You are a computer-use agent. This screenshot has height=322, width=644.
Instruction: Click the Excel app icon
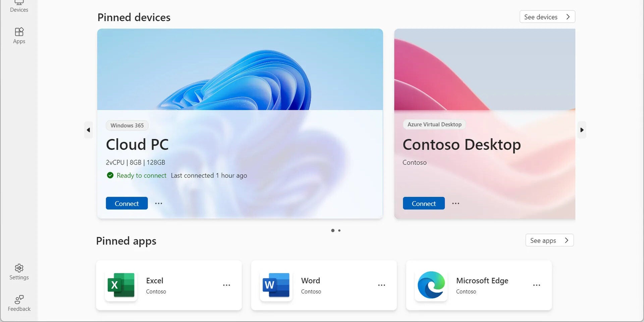tap(121, 285)
